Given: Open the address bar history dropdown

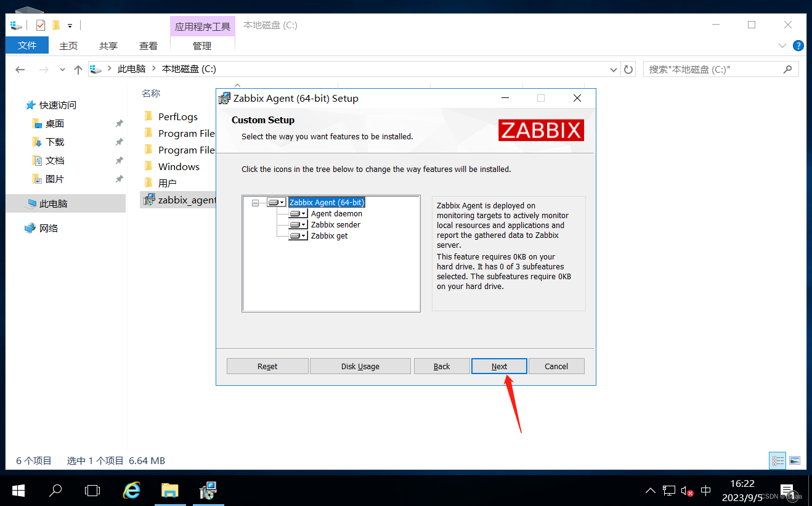Looking at the screenshot, I should [614, 70].
